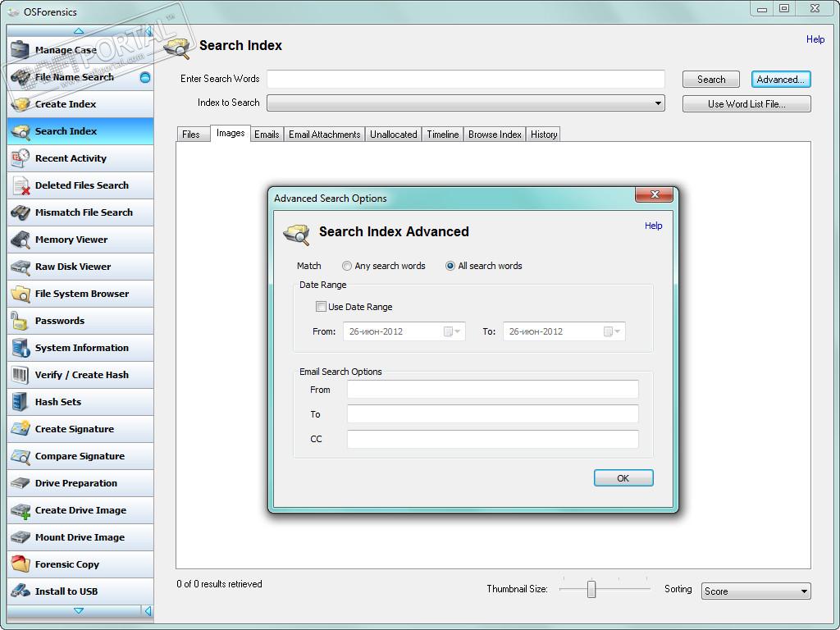This screenshot has width=840, height=630.
Task: Click the Enter Search Words field
Action: pos(466,79)
